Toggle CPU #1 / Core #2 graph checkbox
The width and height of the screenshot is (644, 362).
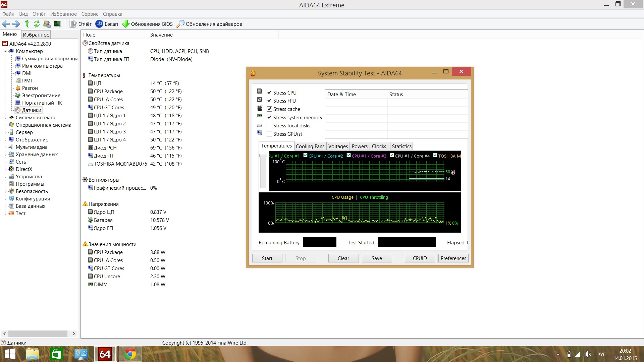tap(305, 156)
